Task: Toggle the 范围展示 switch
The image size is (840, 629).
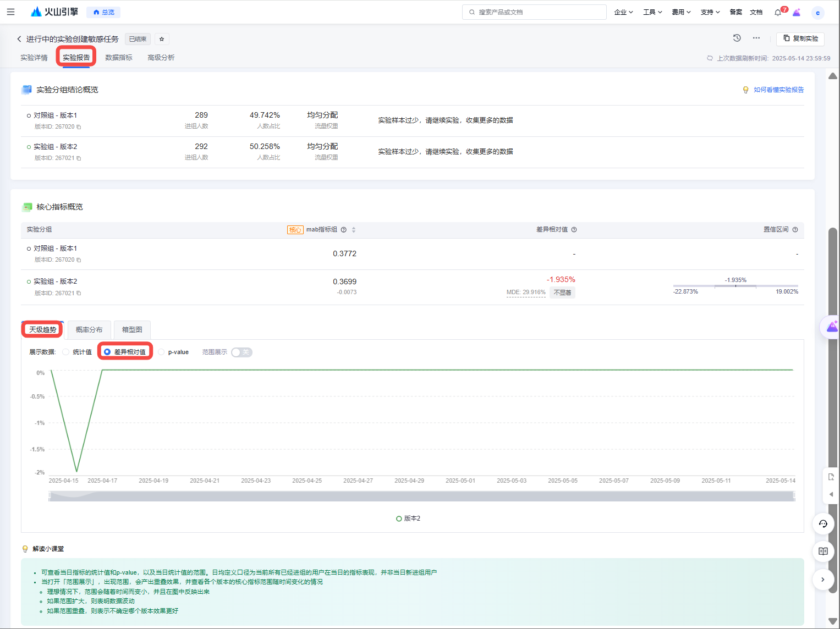Action: [x=241, y=352]
